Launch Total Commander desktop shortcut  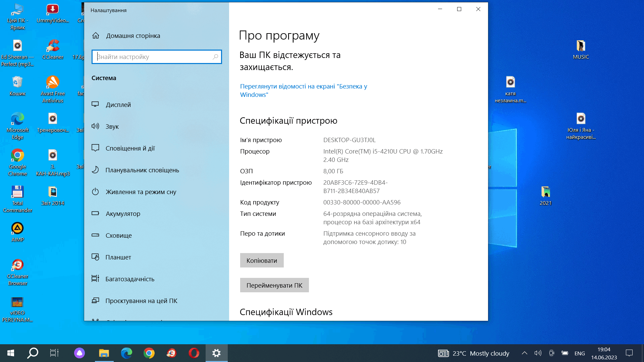[17, 199]
